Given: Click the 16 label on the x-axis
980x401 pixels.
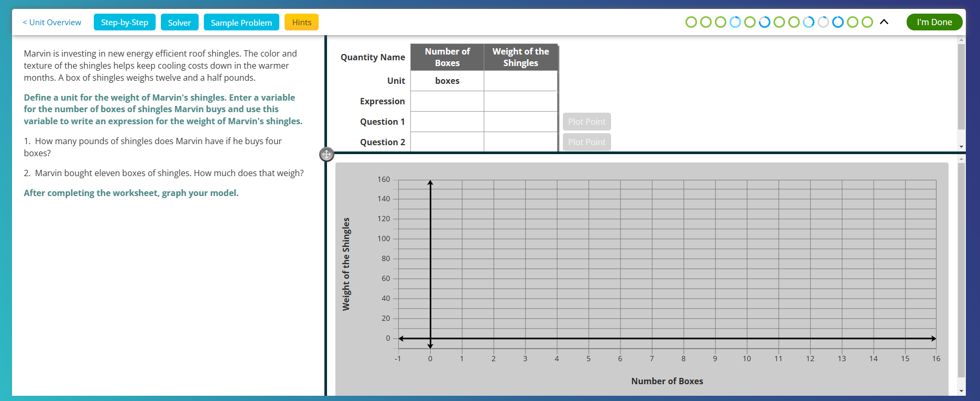Looking at the screenshot, I should click(x=936, y=359).
